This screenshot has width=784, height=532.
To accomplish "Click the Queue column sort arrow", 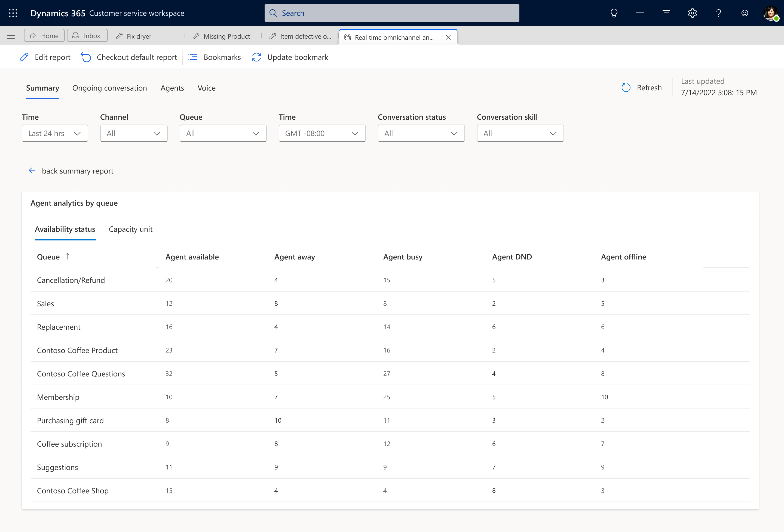I will click(67, 256).
